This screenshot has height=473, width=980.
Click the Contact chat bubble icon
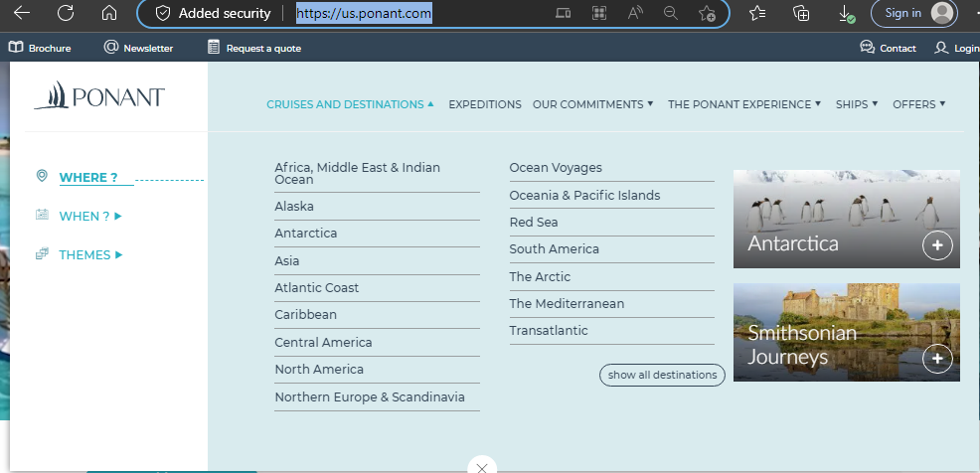[x=867, y=47]
